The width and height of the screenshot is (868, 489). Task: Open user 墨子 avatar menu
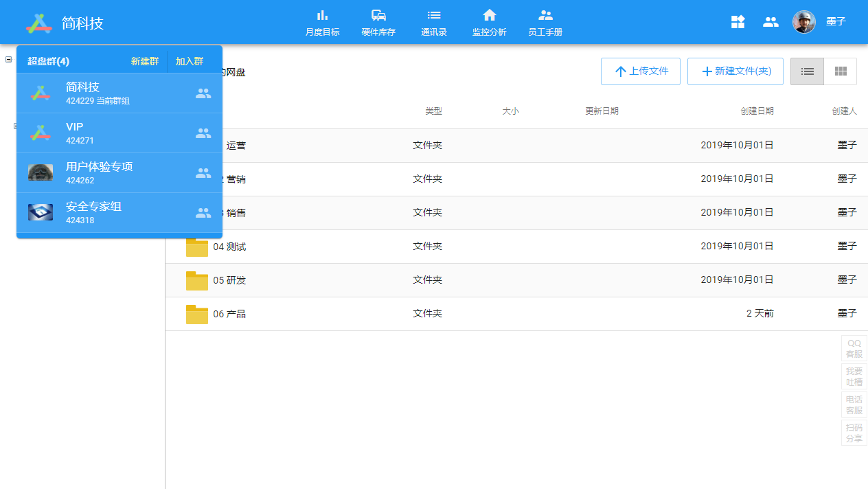tap(804, 22)
